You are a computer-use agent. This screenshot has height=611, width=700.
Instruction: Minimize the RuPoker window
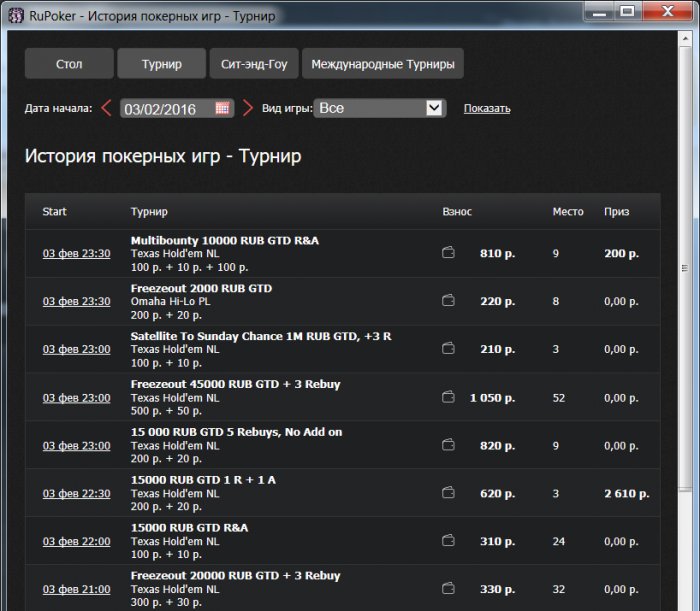(x=599, y=11)
